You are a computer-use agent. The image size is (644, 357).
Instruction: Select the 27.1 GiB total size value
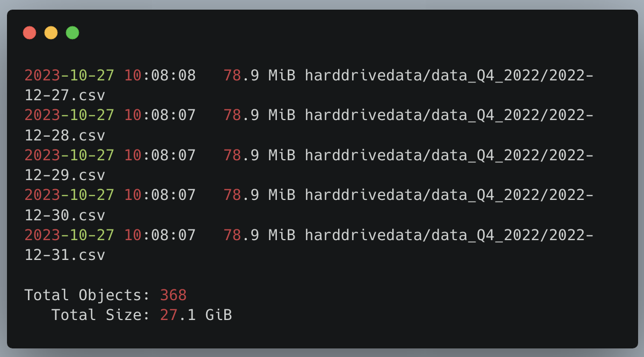click(x=196, y=315)
